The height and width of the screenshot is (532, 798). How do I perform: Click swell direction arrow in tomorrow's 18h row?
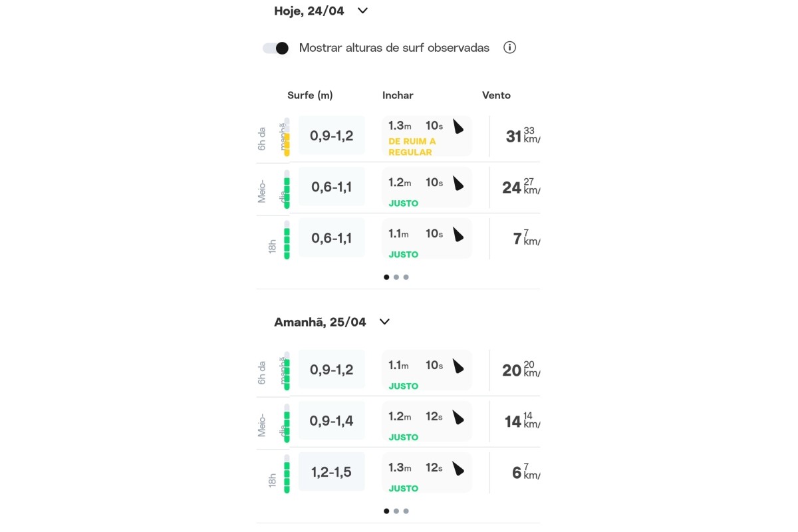point(458,469)
